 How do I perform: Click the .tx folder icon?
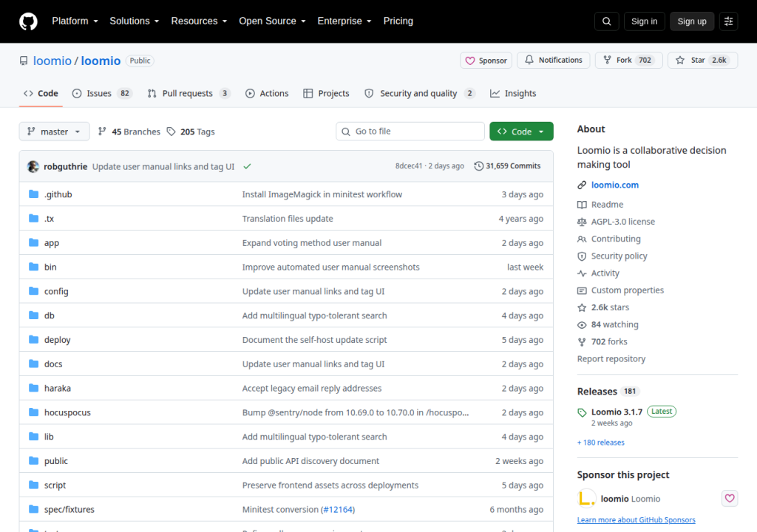tap(33, 218)
